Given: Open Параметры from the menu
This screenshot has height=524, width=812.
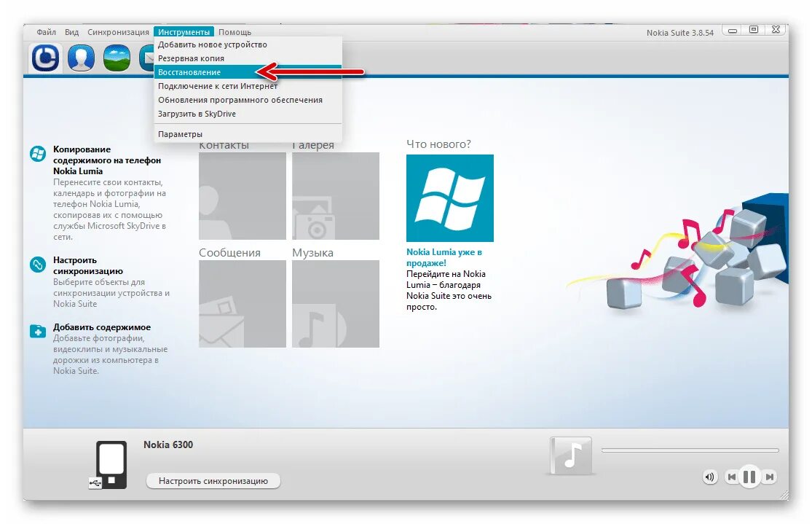Looking at the screenshot, I should click(x=248, y=134).
